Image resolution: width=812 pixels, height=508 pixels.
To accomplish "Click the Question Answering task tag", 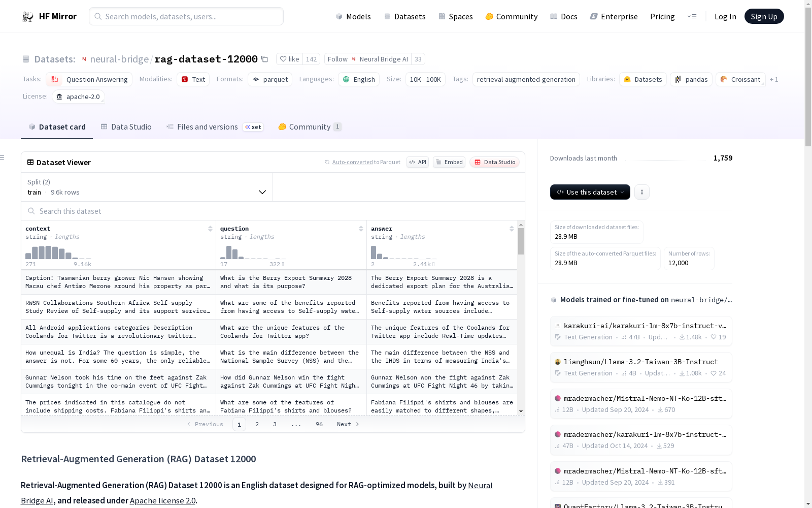I will tap(89, 79).
